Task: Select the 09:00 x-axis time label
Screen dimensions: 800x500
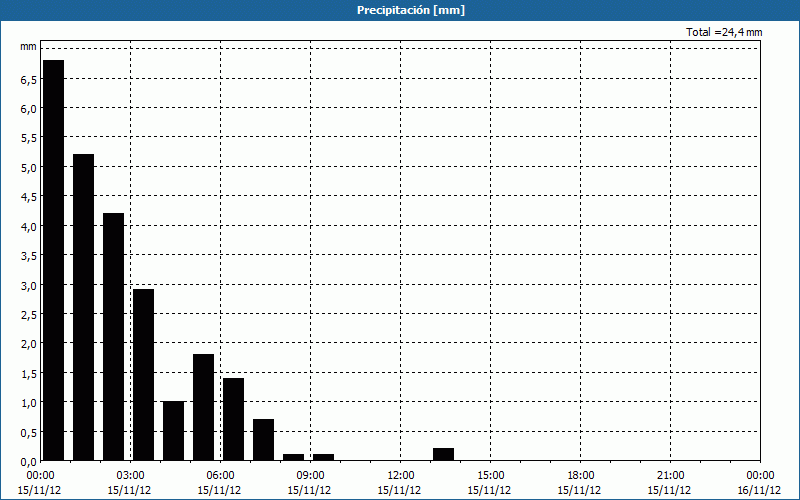Action: 310,476
